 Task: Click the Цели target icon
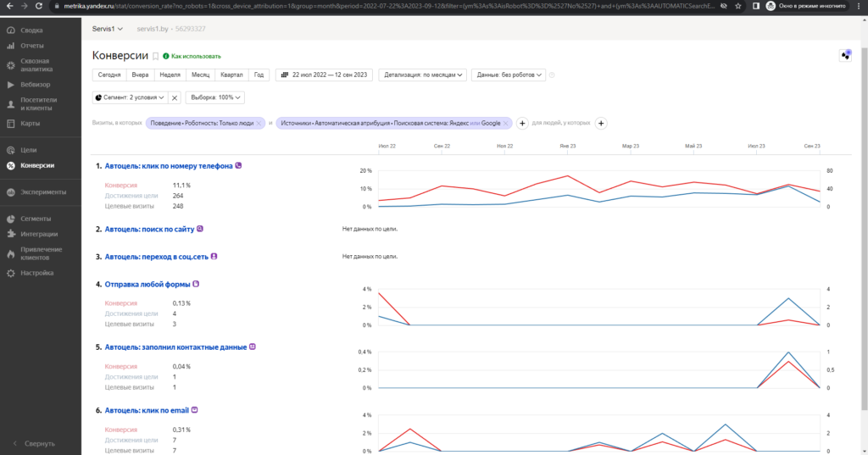[x=10, y=150]
